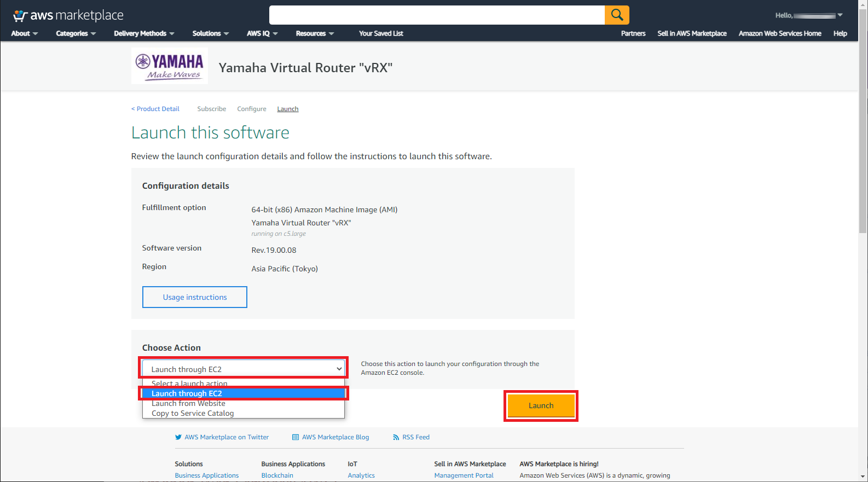Choose Launch from Website option

(x=188, y=404)
